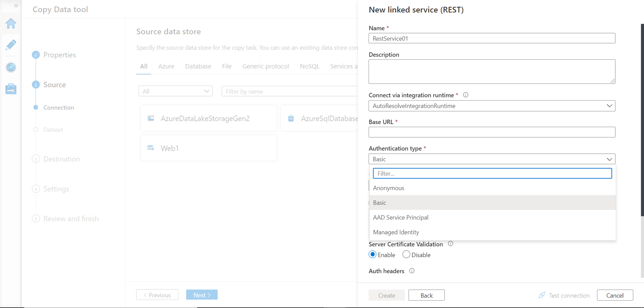Click the Back button
The height and width of the screenshot is (308, 644).
(x=426, y=295)
